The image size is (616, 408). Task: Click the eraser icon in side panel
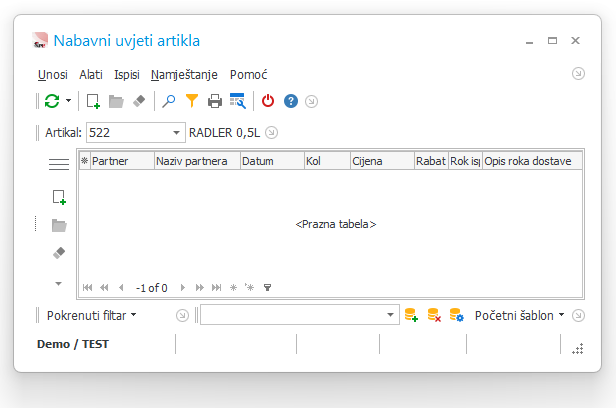(59, 253)
